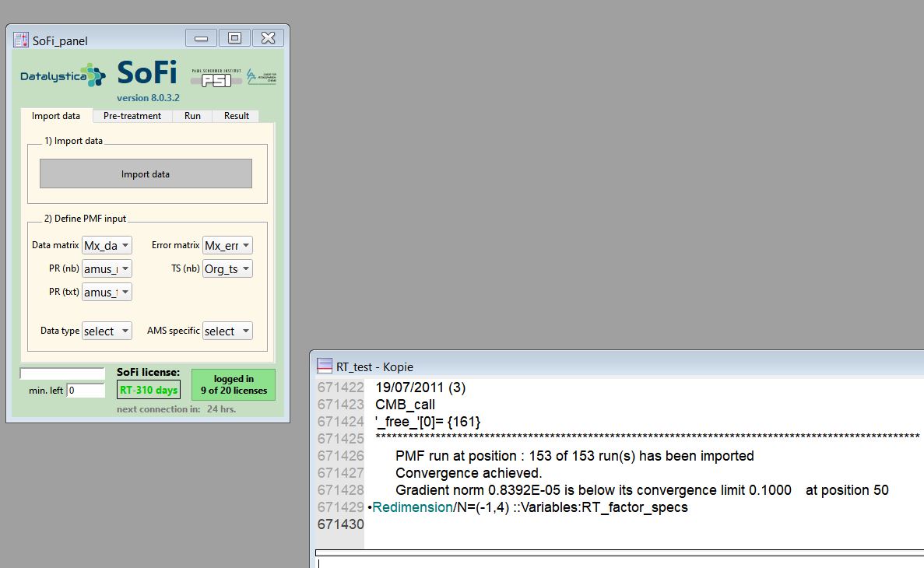This screenshot has width=924, height=568.
Task: Expand the PR (nb) dropdown
Action: [107, 268]
